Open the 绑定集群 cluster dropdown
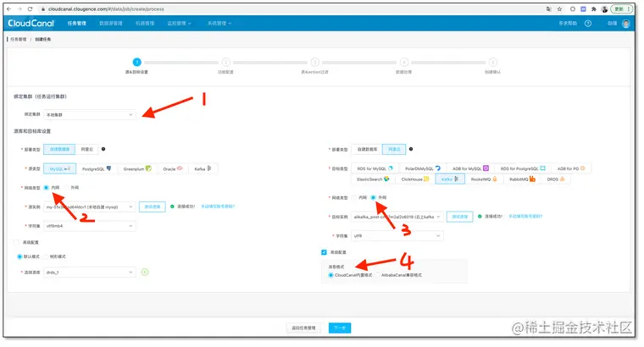This screenshot has height=347, width=644. pos(90,114)
